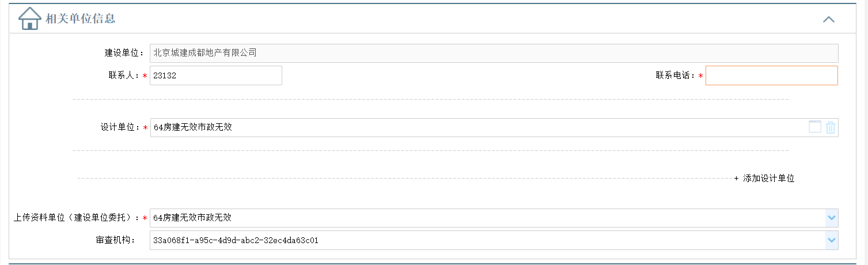Image resolution: width=868 pixels, height=265 pixels.
Task: Click the 联系电话 label
Action: 676,75
